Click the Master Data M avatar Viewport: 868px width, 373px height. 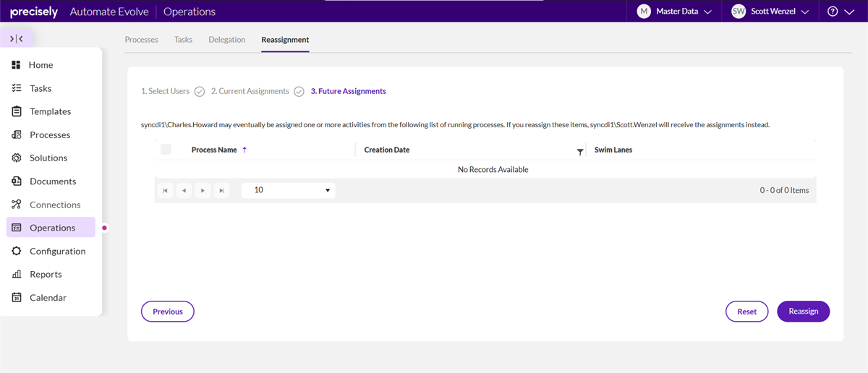pos(644,12)
